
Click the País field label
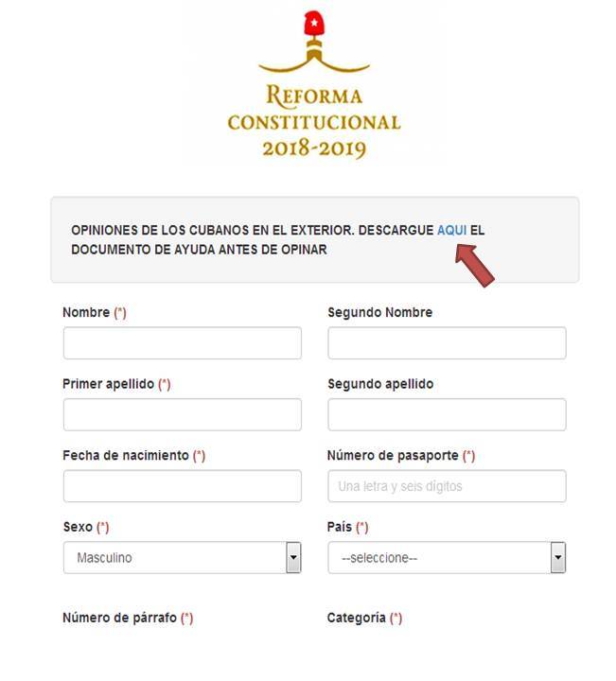[340, 527]
